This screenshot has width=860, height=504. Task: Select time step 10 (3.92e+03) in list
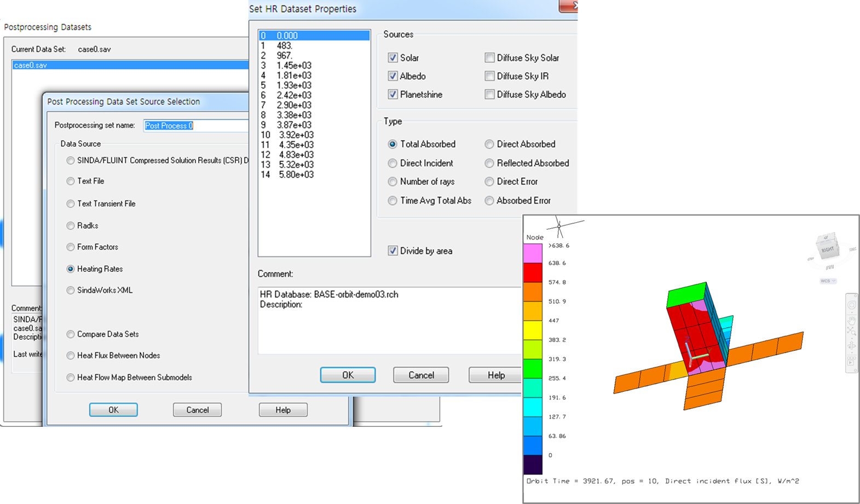click(x=314, y=135)
